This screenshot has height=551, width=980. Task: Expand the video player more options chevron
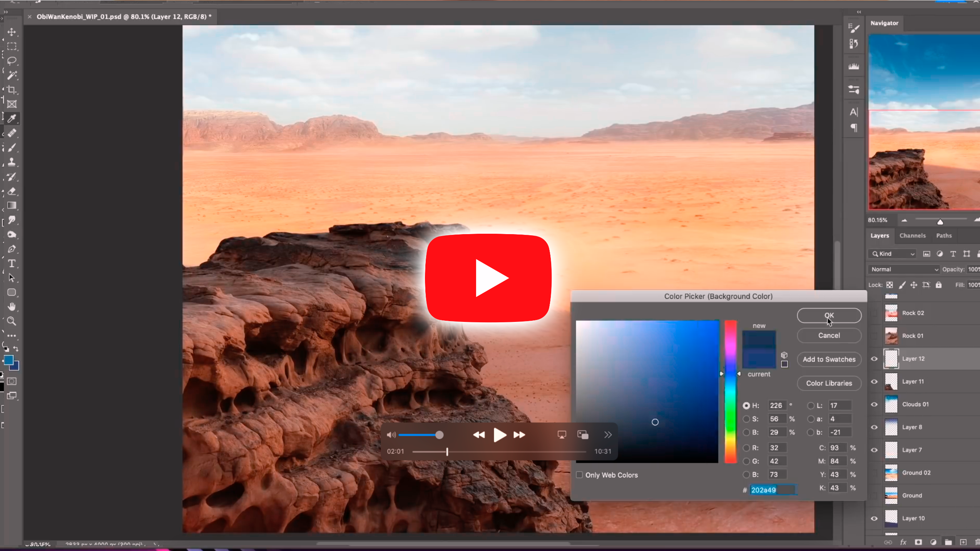[x=608, y=435]
